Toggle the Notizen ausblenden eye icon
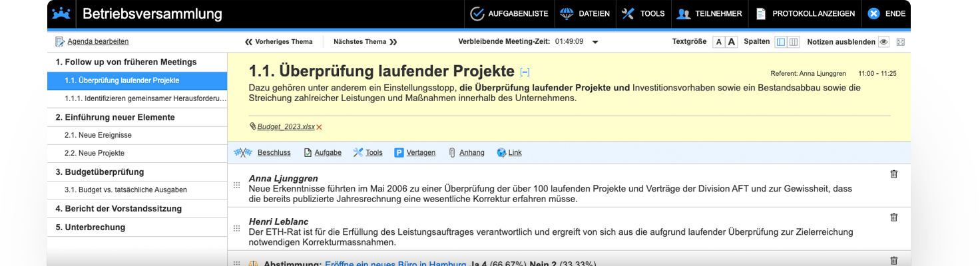This screenshot has width=980, height=266. coord(884,42)
